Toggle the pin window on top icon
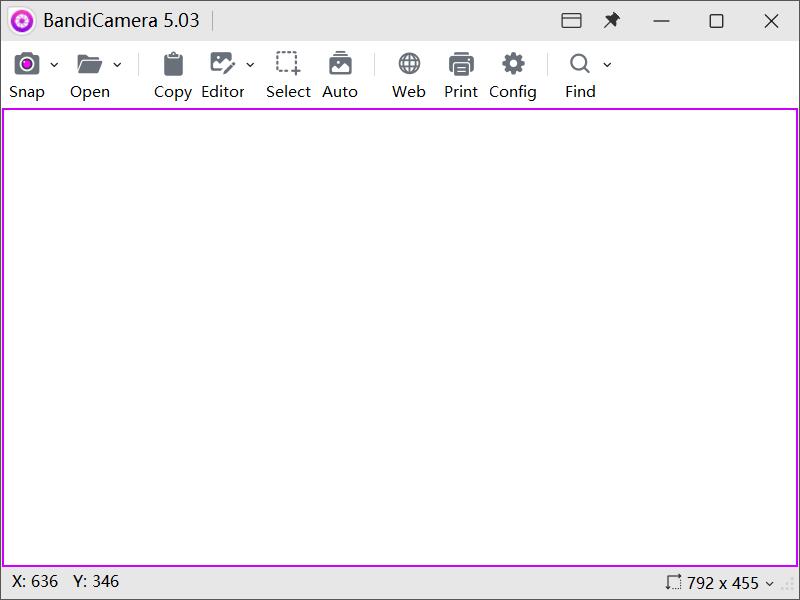This screenshot has height=600, width=800. [x=612, y=20]
